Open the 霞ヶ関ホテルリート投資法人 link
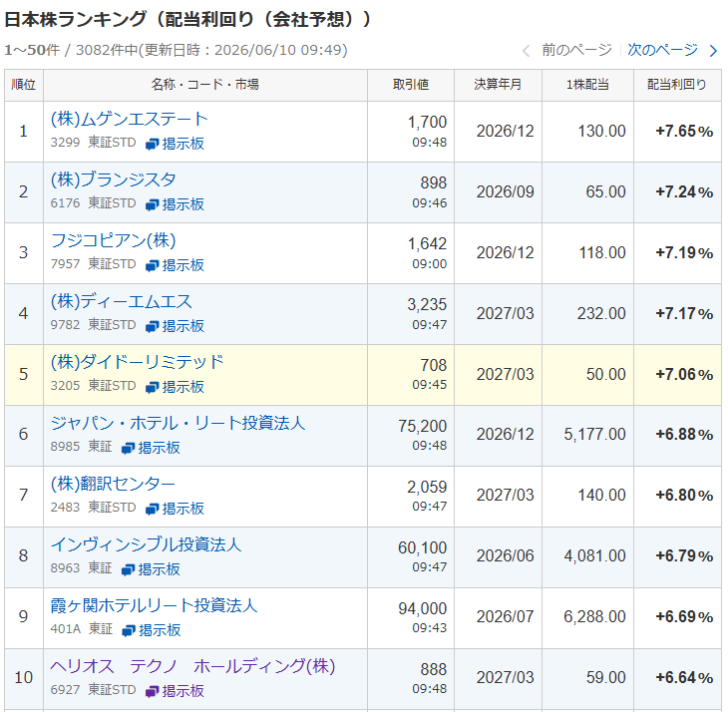The height and width of the screenshot is (712, 728). pos(154,605)
